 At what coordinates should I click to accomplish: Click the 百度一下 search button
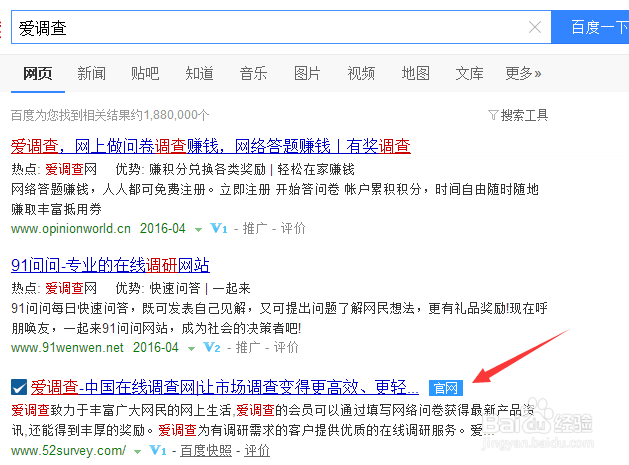590,27
